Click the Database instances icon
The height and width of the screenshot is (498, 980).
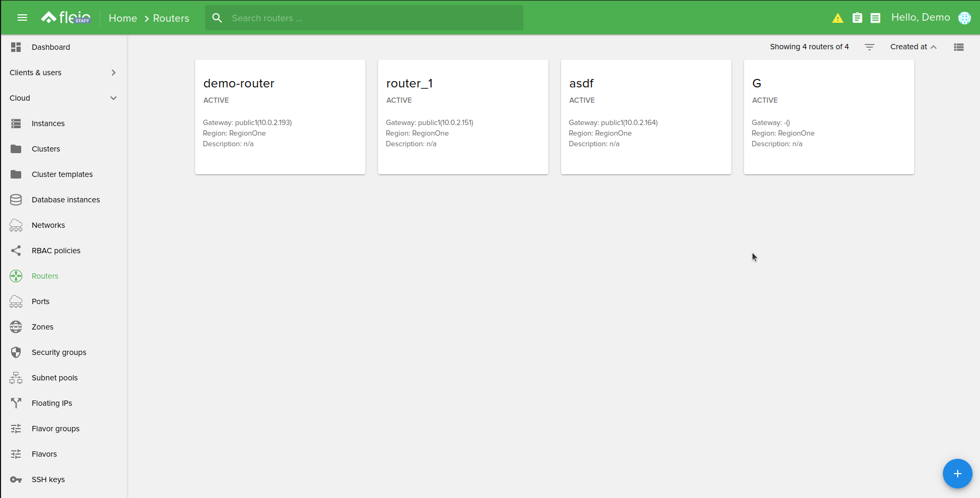tap(15, 199)
